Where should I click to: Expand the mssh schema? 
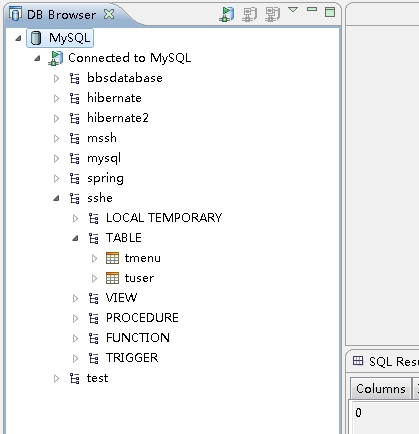coord(56,138)
